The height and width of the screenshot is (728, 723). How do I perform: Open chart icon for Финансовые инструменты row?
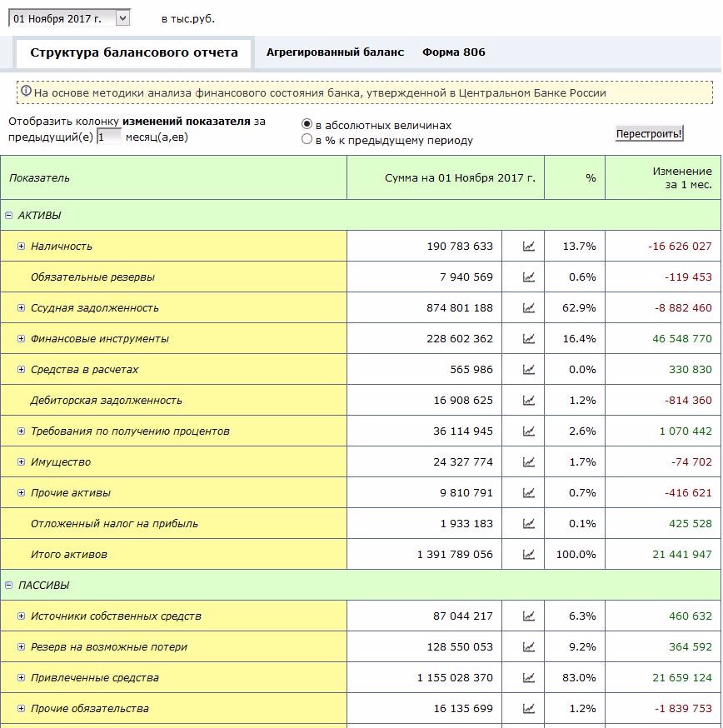coord(528,338)
